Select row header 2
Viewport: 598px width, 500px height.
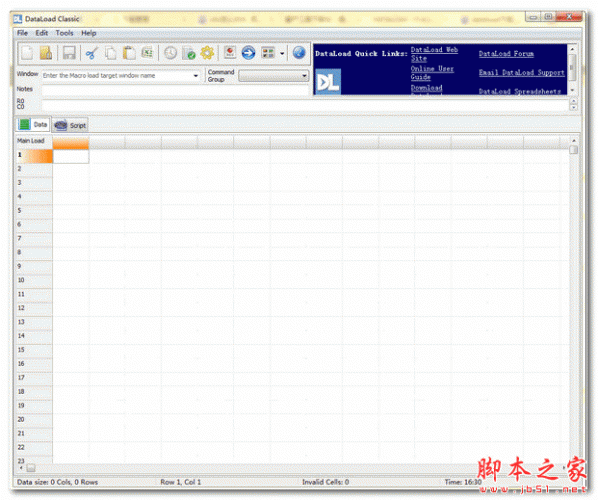point(34,170)
